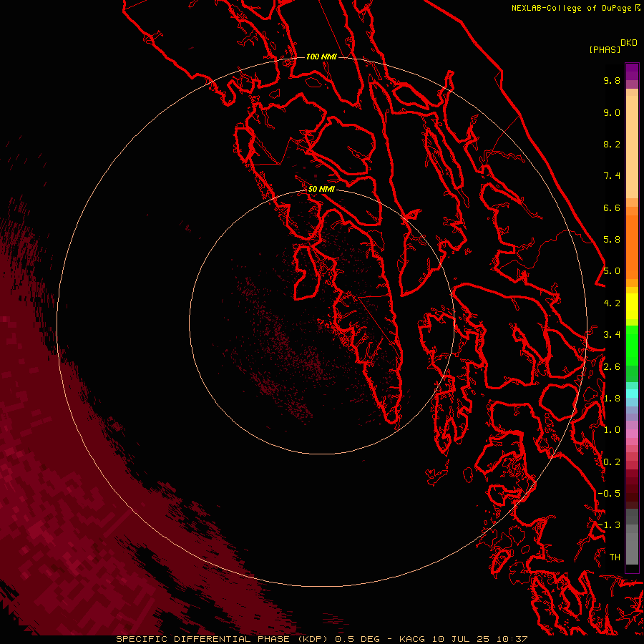Pick the pink segment of the color bar

tap(632, 434)
